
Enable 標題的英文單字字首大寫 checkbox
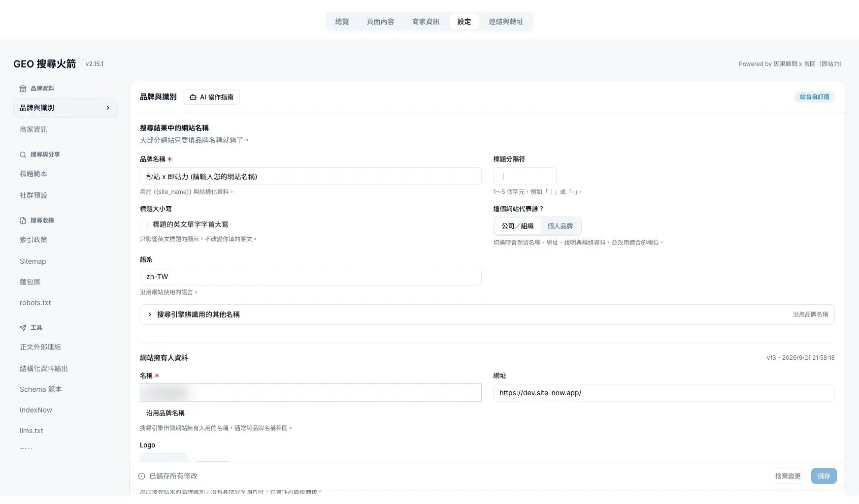144,224
